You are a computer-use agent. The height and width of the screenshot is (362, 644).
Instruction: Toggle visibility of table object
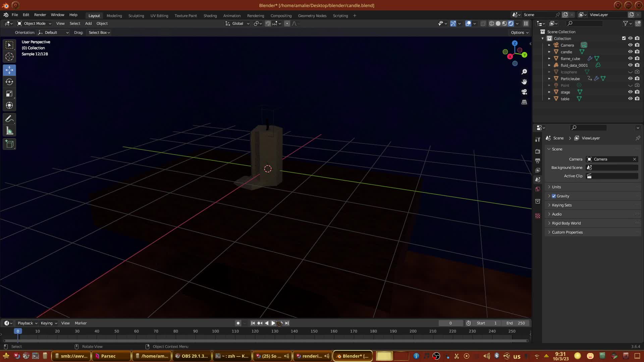pos(630,99)
